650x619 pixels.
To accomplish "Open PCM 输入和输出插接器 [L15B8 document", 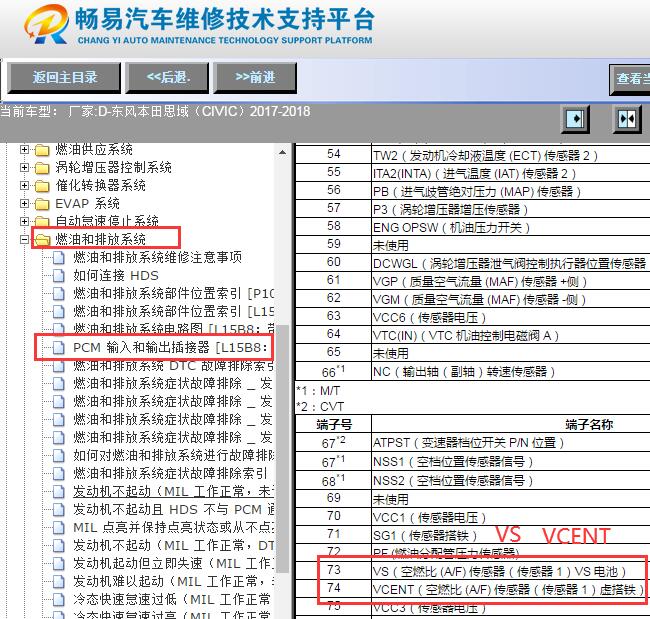I will pos(171,347).
